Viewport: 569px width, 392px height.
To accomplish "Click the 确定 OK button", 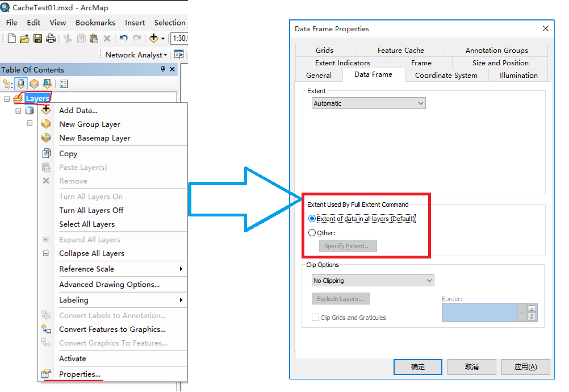I will click(418, 367).
